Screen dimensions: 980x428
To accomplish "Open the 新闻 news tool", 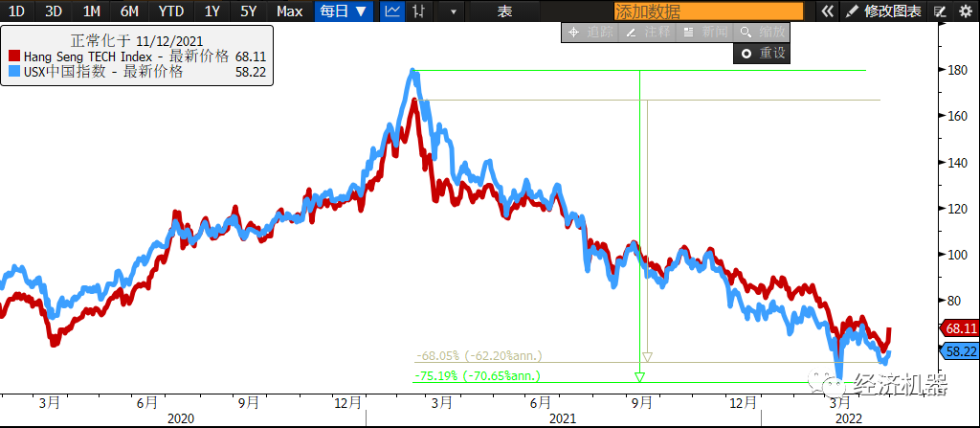I will point(703,32).
